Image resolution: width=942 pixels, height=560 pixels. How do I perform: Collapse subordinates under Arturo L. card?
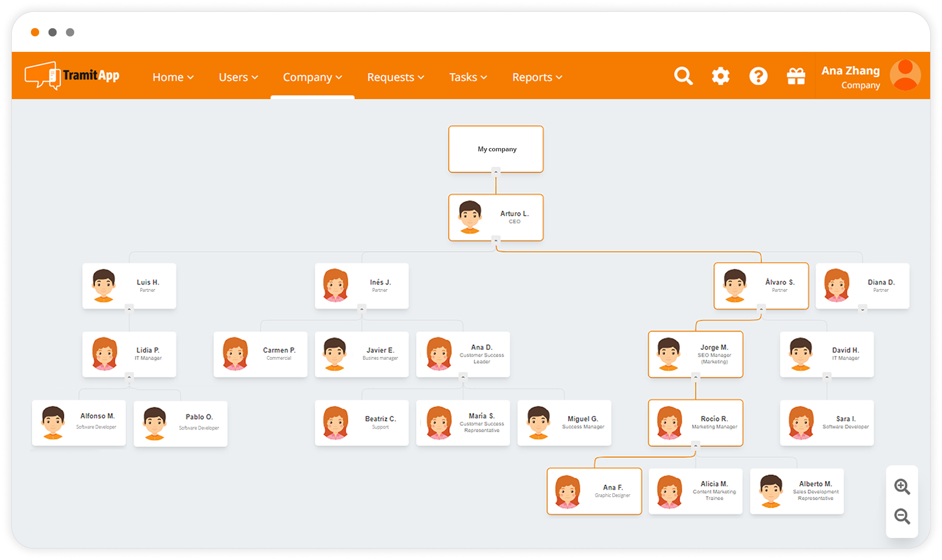[496, 240]
